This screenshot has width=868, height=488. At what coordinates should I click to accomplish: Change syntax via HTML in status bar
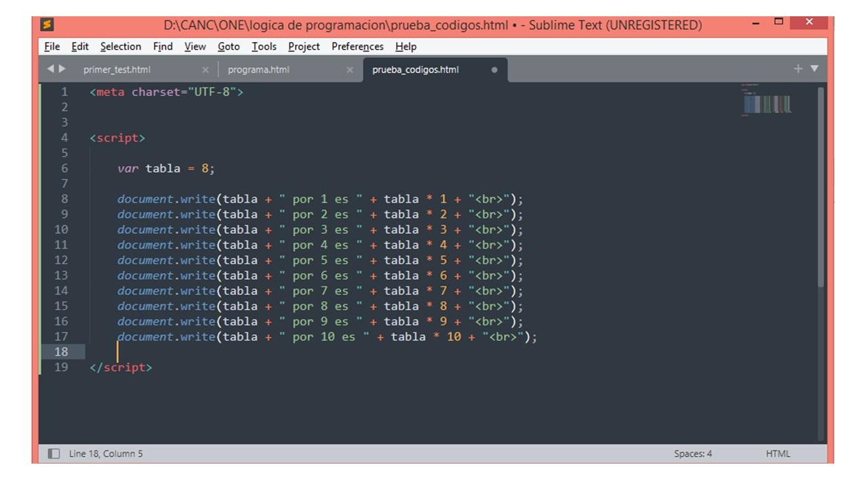pyautogui.click(x=778, y=453)
